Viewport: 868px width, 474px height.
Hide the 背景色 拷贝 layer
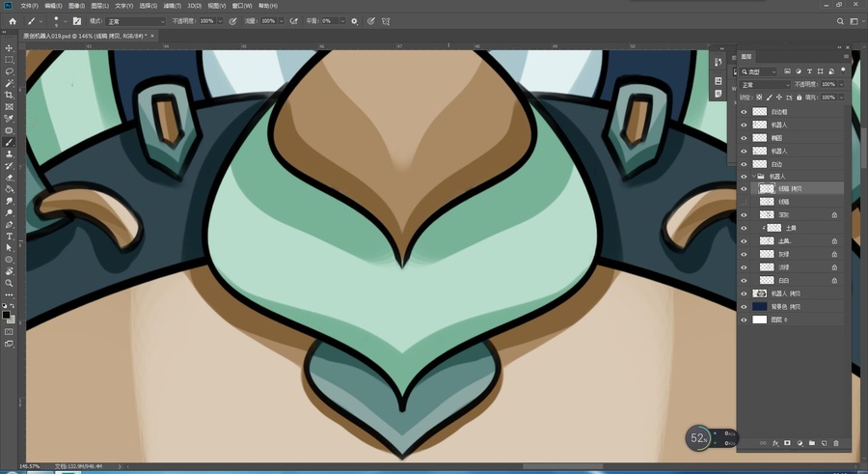(x=744, y=307)
